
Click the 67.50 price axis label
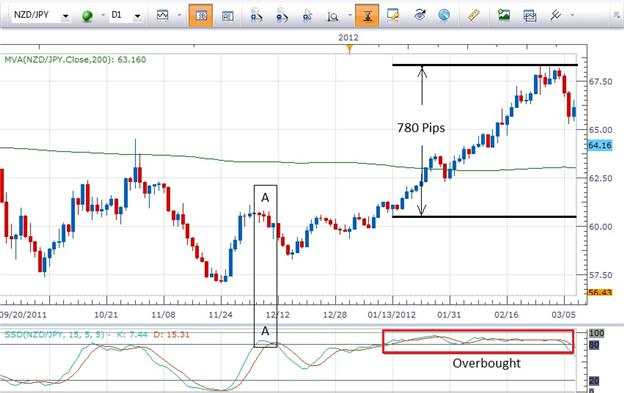tap(601, 82)
